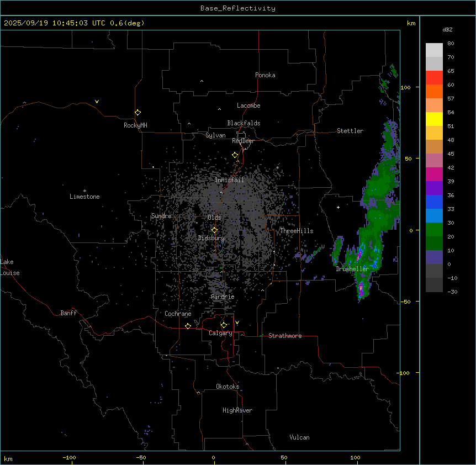476x465 pixels.
Task: Select the Banff town label
Action: point(68,313)
